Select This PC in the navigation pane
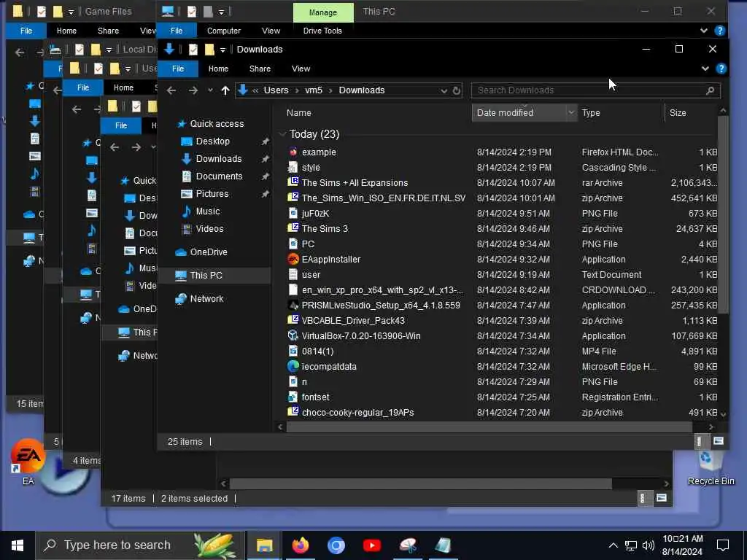Viewport: 747px width, 560px height. (206, 275)
